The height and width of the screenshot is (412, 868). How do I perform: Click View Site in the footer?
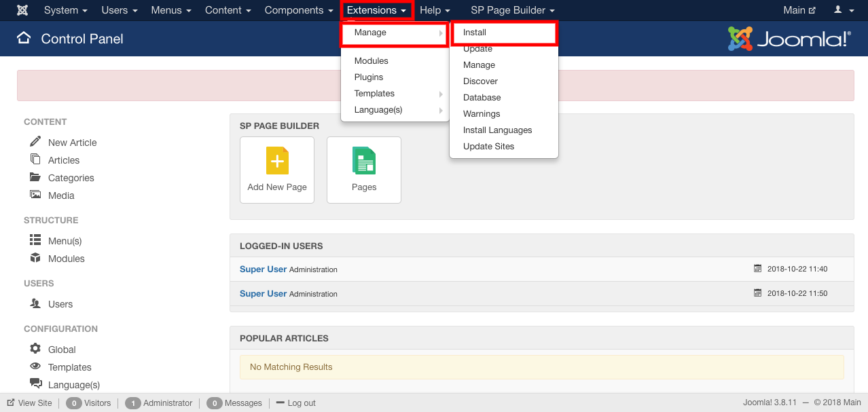[x=35, y=403]
